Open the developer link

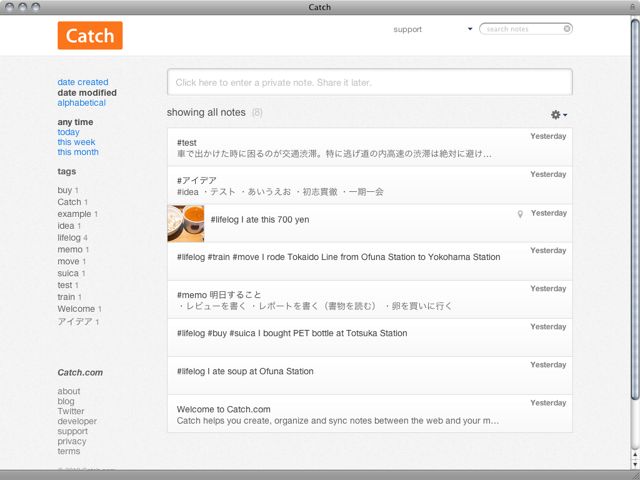pos(77,421)
